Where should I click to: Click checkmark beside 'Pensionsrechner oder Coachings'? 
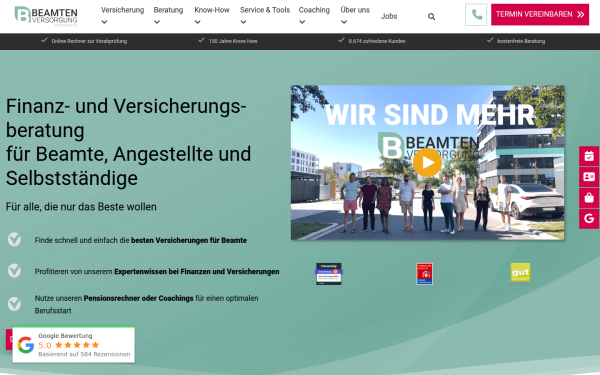(x=15, y=304)
